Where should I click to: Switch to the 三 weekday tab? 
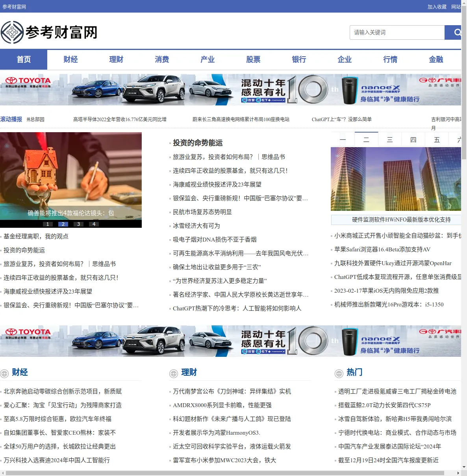coord(390,140)
